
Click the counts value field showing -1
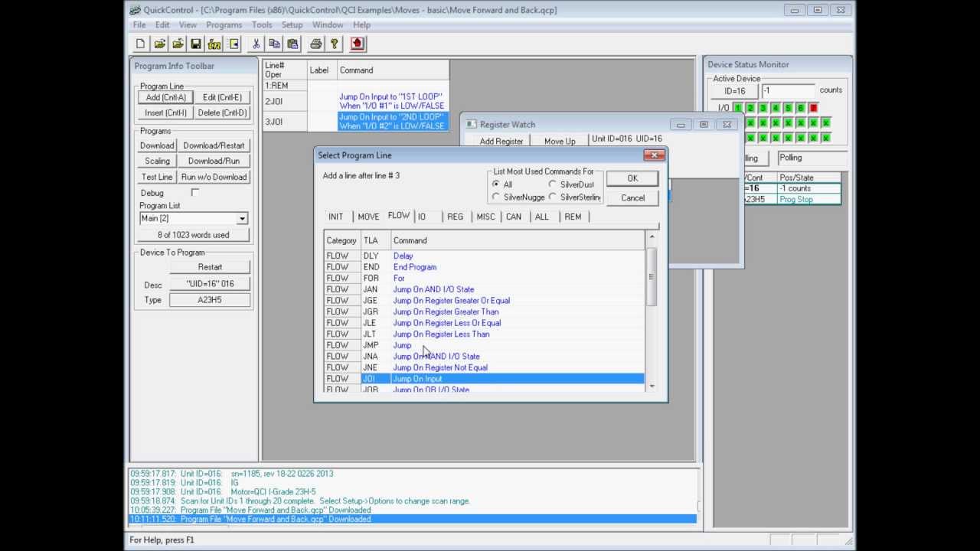click(788, 90)
